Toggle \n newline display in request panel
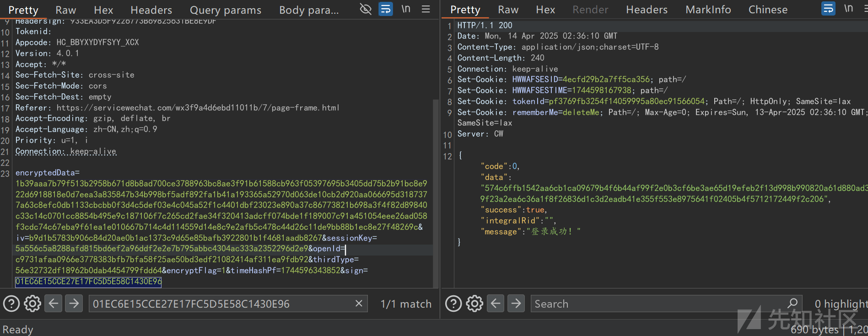The image size is (868, 336). 406,9
